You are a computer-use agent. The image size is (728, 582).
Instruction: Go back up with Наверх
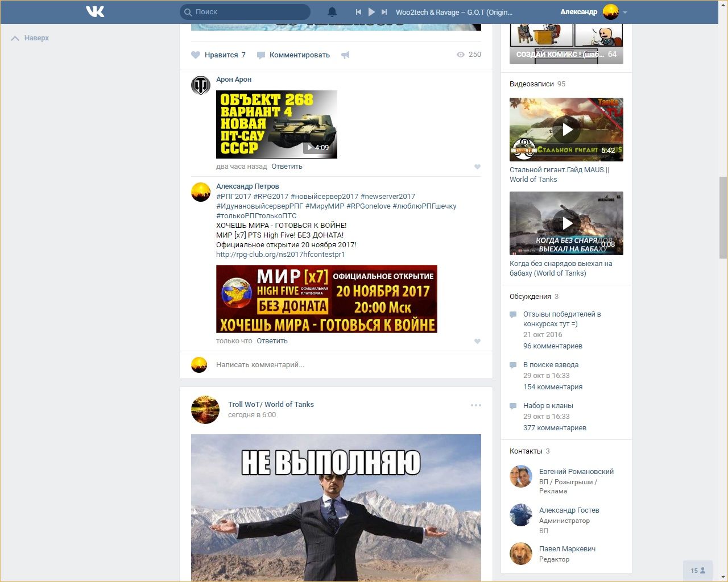click(x=30, y=38)
